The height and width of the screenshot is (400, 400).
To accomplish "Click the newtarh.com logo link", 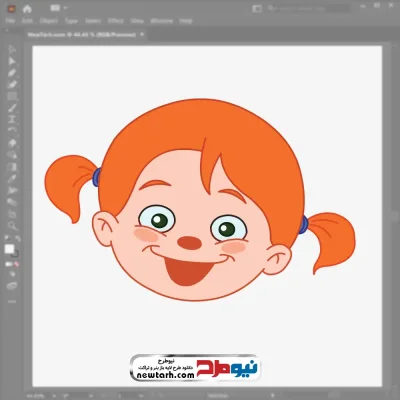I will click(x=195, y=367).
